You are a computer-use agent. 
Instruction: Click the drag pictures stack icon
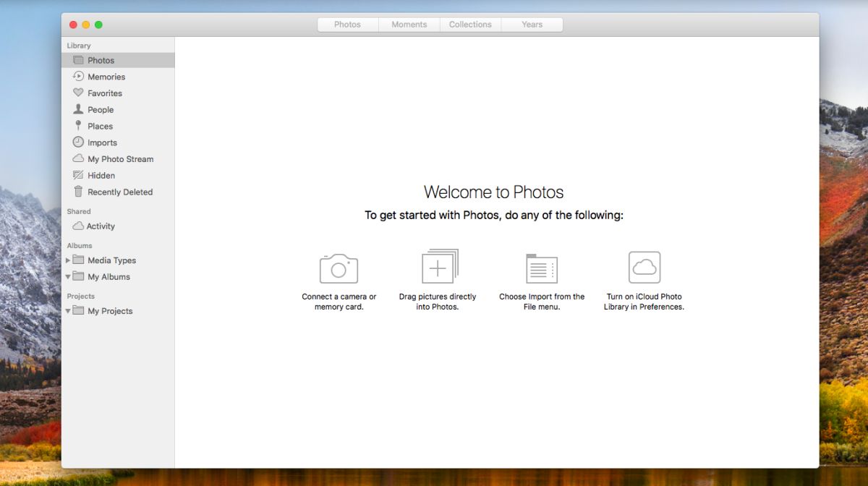[439, 267]
